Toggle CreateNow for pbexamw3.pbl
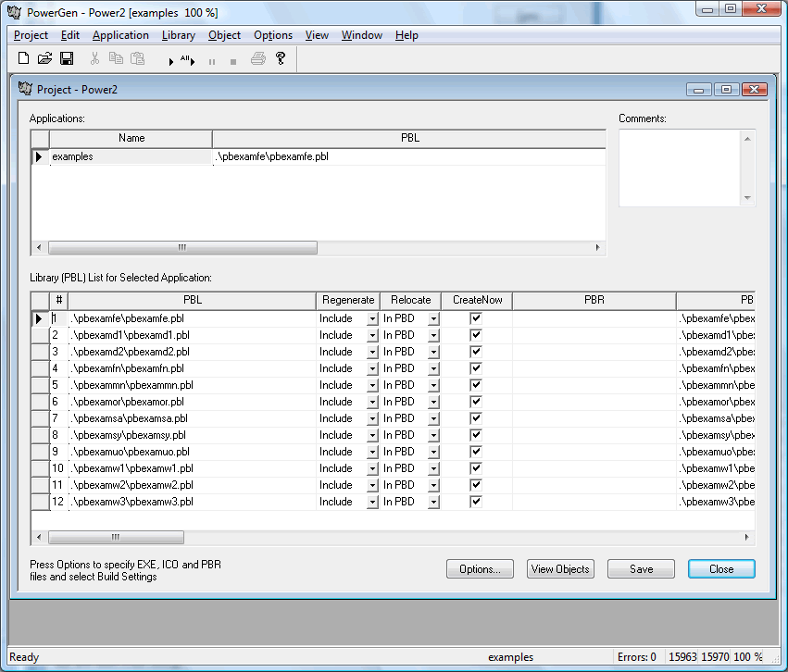 476,502
